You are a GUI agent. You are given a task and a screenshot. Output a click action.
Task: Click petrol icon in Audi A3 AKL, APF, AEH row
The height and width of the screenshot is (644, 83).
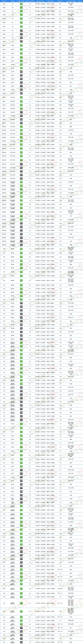click(21, 4)
